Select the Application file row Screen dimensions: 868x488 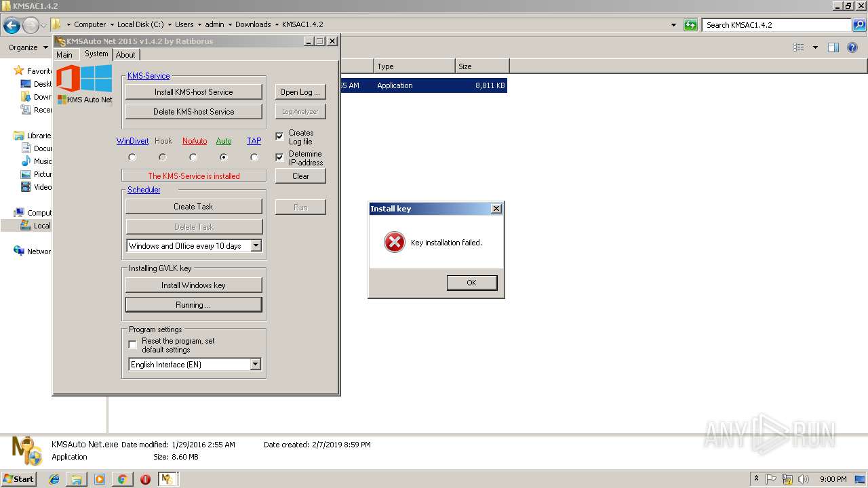point(423,85)
